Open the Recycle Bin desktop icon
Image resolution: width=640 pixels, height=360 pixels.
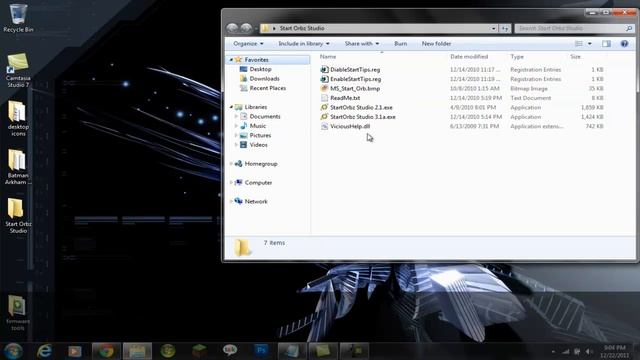click(18, 18)
